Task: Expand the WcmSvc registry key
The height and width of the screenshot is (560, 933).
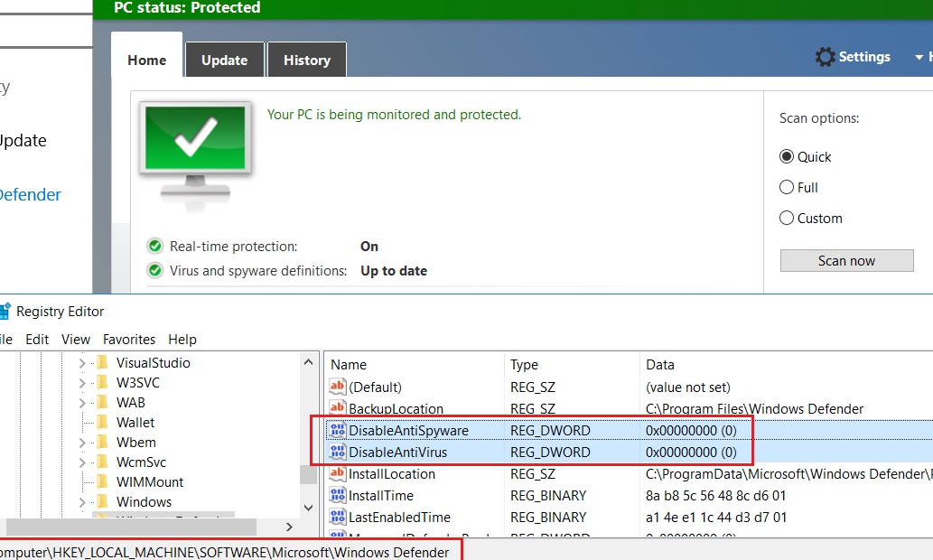Action: [82, 462]
